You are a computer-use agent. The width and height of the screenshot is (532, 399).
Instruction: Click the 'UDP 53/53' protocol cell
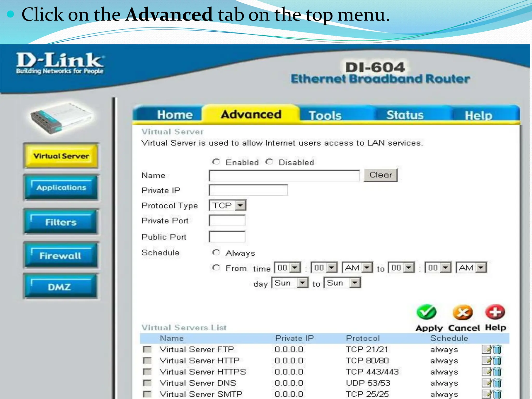click(x=368, y=383)
